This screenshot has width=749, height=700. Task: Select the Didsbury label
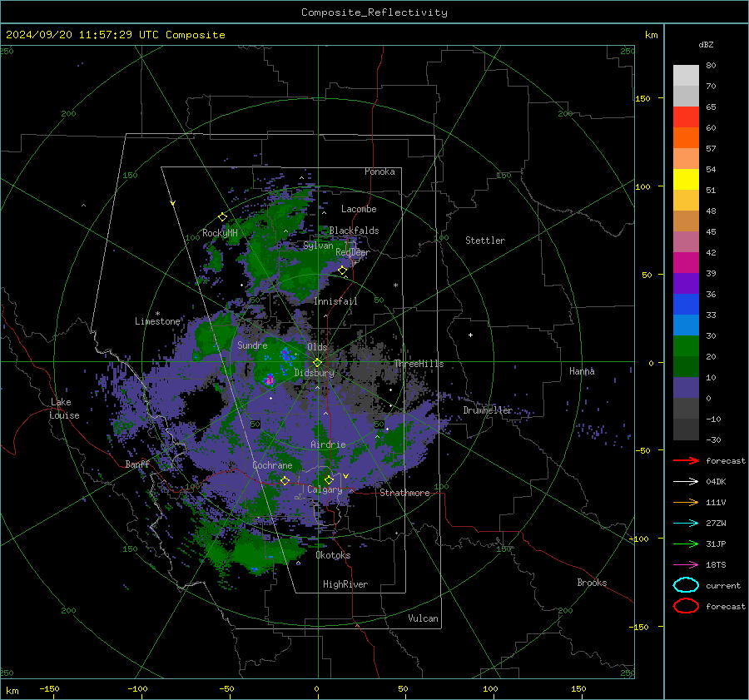pos(314,373)
